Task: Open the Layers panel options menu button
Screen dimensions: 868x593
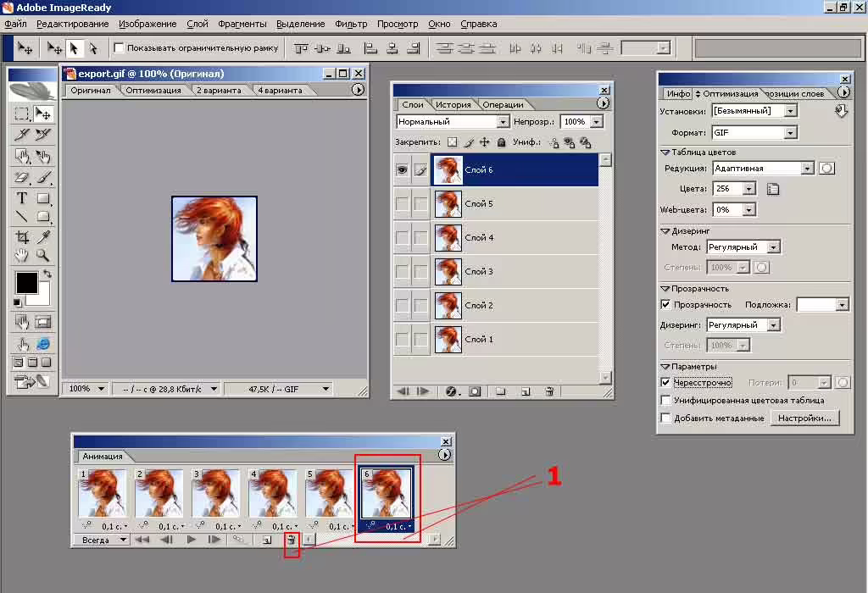Action: [x=603, y=103]
